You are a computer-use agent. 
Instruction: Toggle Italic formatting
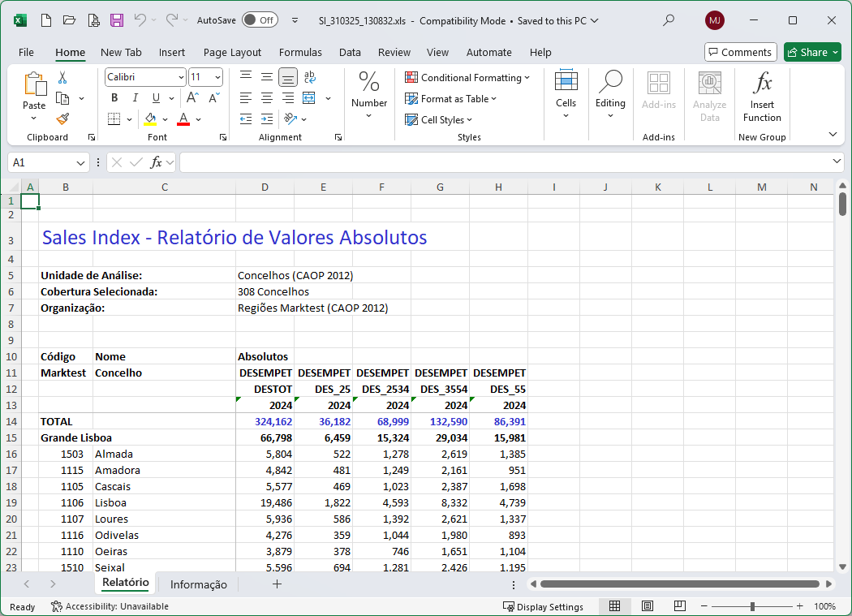tap(135, 98)
